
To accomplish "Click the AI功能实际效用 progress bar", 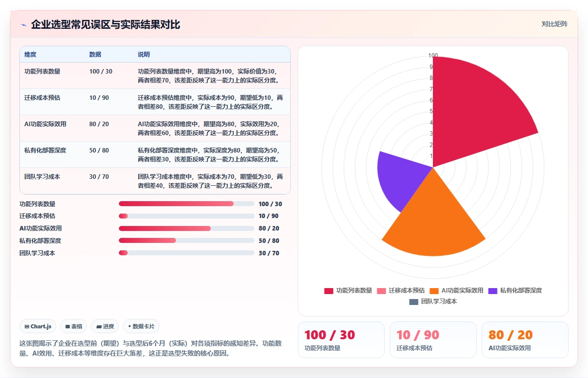I will pos(186,228).
